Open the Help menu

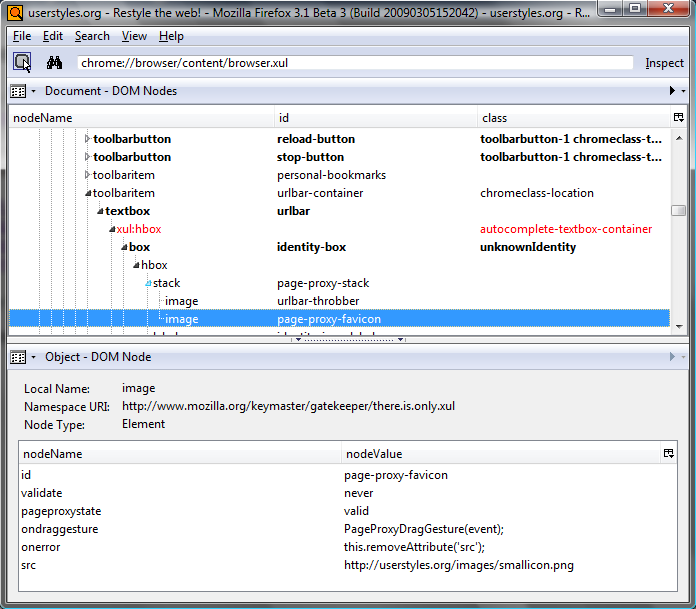(x=171, y=36)
